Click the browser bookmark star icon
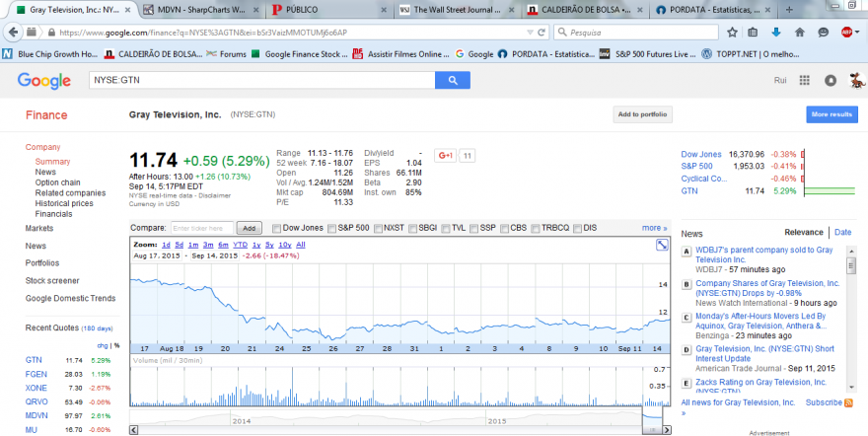The height and width of the screenshot is (436, 868). point(732,33)
